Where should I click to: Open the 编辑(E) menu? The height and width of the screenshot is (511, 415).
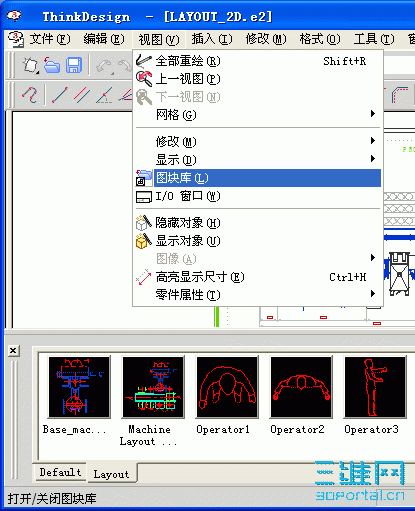[x=104, y=39]
